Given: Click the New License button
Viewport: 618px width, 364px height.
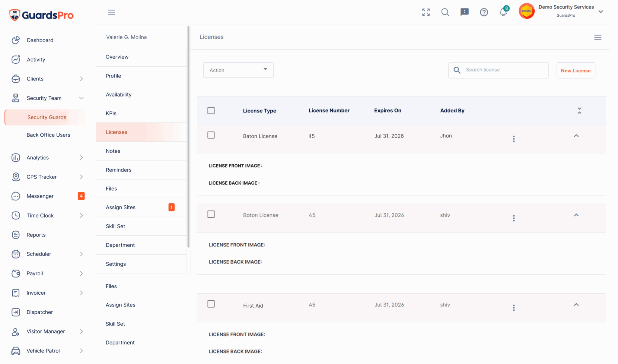Looking at the screenshot, I should (575, 70).
